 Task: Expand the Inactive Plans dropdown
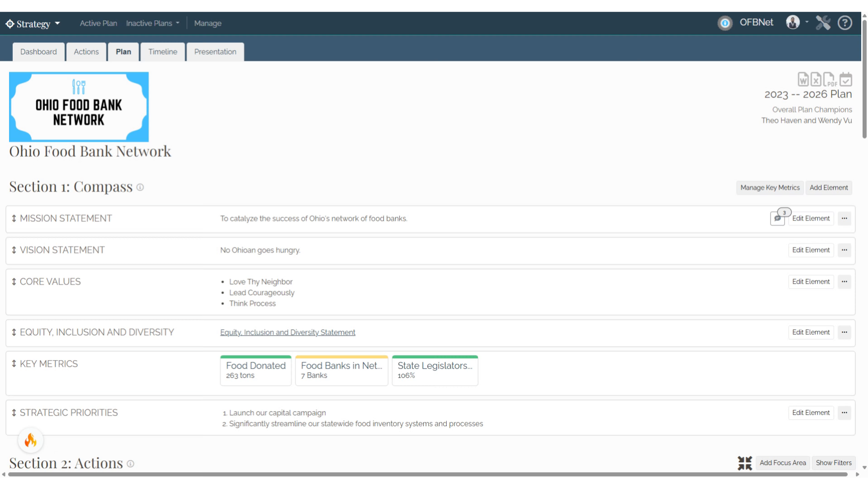coord(152,23)
